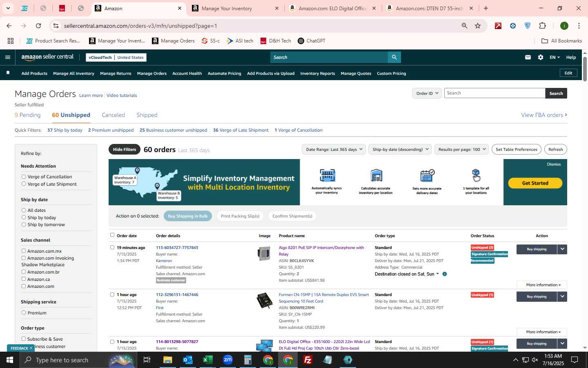
Task: Open the tab search arrow in Chrome
Action: coord(8,8)
